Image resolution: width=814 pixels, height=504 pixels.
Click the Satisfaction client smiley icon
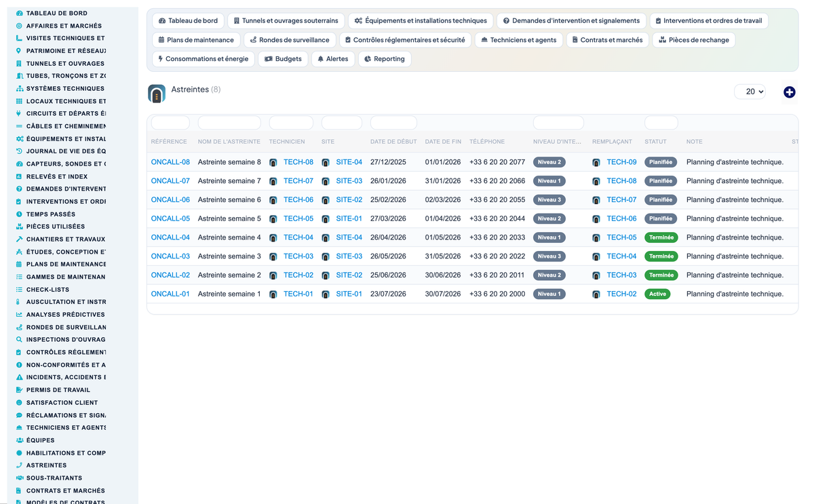(x=19, y=403)
